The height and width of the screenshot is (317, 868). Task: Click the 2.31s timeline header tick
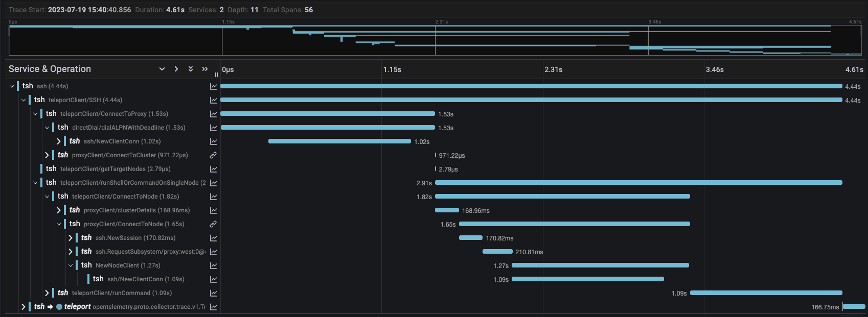coord(554,69)
